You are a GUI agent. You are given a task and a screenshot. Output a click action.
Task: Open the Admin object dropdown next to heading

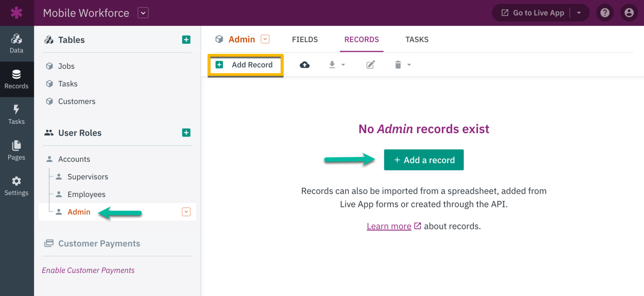pos(265,39)
